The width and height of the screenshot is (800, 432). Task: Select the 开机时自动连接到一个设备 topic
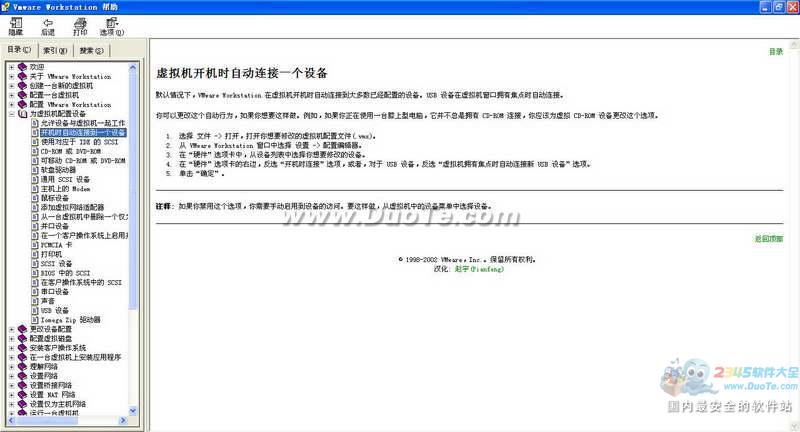(x=83, y=133)
